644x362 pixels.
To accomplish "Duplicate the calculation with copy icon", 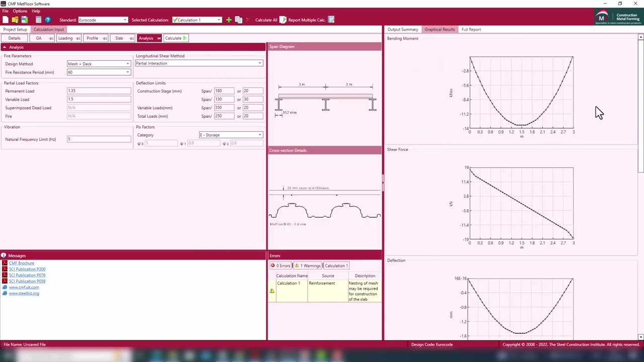I will pyautogui.click(x=238, y=20).
